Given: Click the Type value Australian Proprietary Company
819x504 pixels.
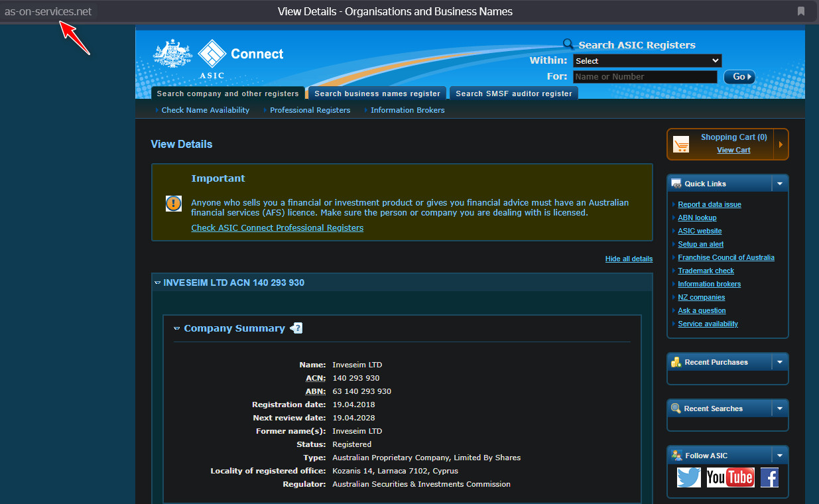Looking at the screenshot, I should pyautogui.click(x=426, y=458).
